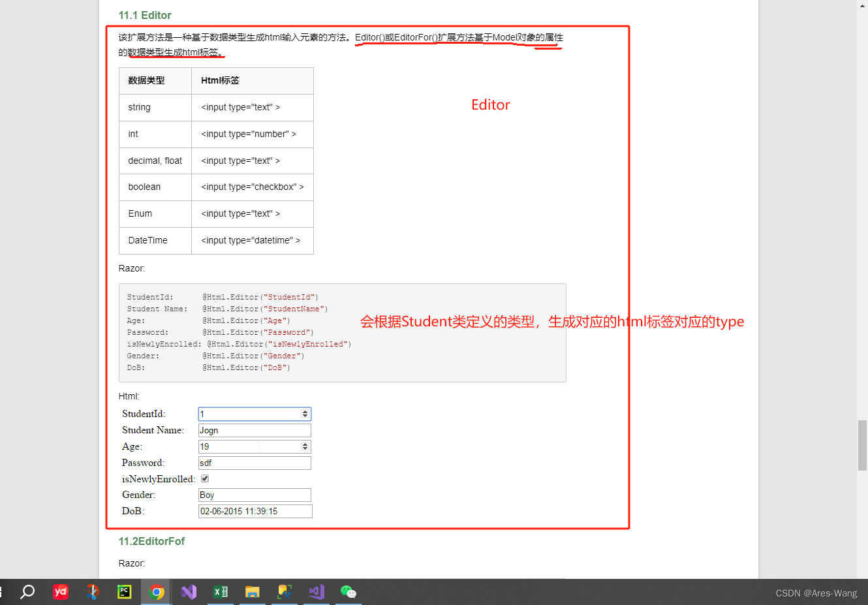Viewport: 868px width, 605px height.
Task: Click the 'Student Name:' form label
Action: point(153,430)
